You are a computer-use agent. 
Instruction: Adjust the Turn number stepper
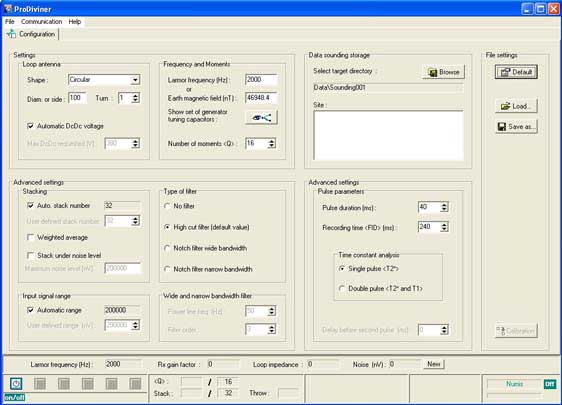pyautogui.click(x=135, y=98)
